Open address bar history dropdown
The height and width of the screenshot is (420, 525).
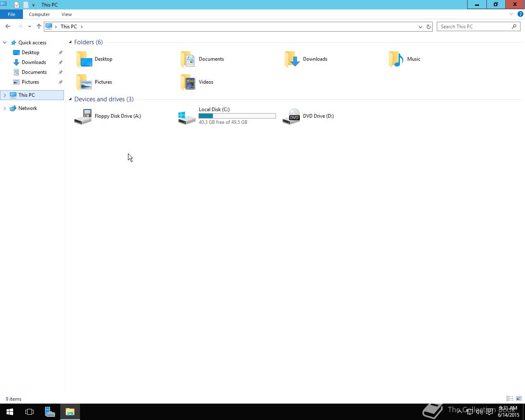[420, 27]
